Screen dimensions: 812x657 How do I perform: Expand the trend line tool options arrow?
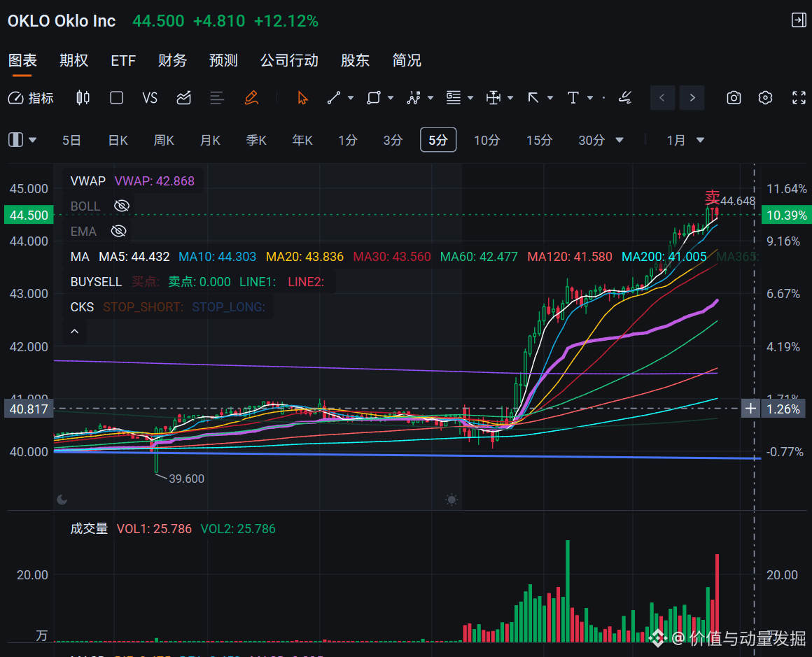pos(351,98)
